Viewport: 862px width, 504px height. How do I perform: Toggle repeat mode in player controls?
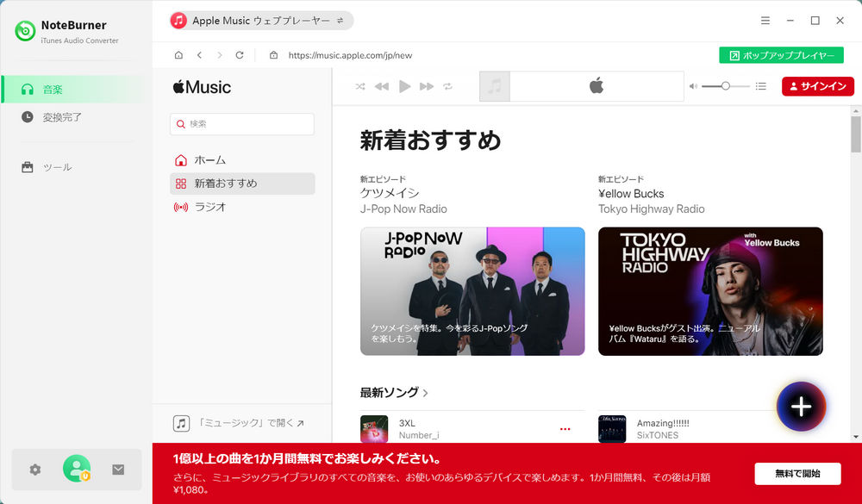[447, 85]
